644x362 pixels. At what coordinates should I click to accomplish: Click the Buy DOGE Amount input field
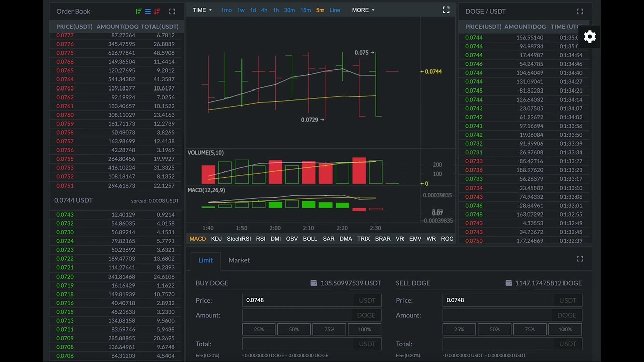pos(312,315)
